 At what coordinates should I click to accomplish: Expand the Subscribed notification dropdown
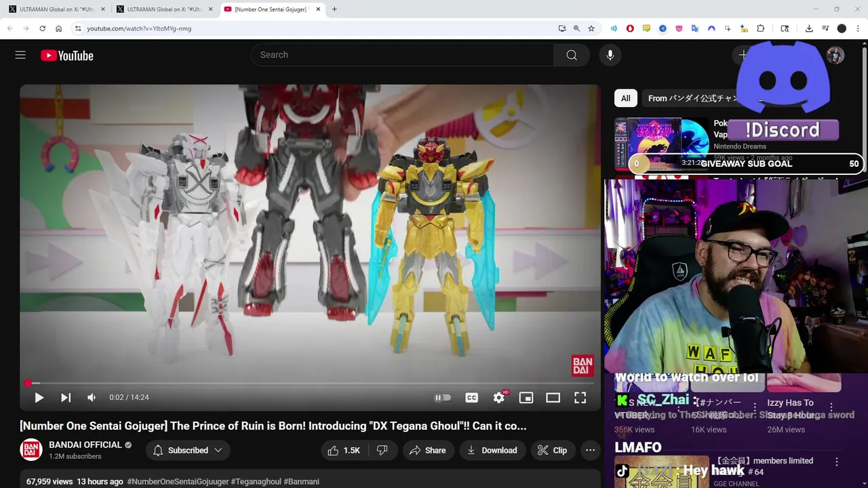click(187, 450)
